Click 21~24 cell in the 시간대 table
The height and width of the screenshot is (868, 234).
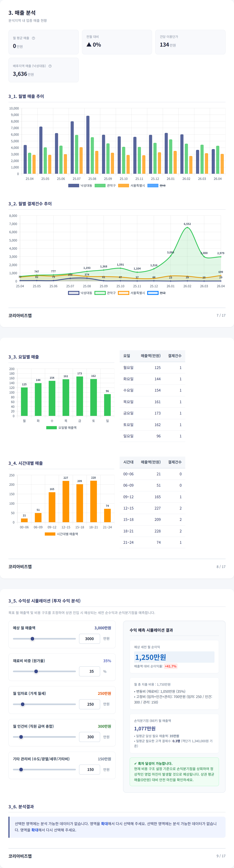[128, 542]
